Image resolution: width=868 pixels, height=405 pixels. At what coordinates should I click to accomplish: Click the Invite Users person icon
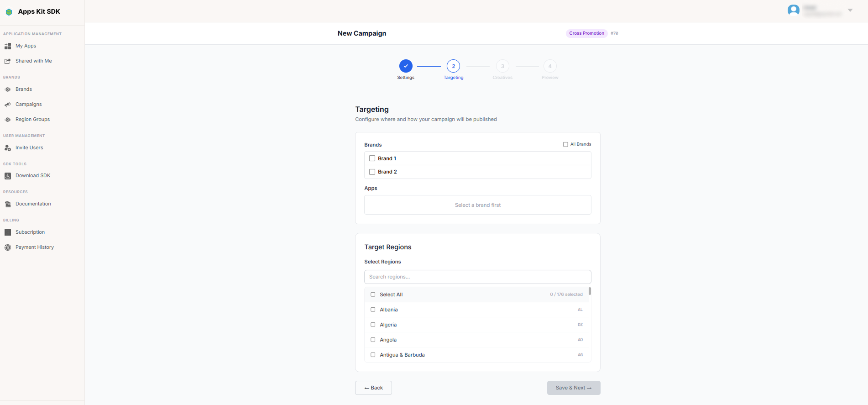[8, 148]
